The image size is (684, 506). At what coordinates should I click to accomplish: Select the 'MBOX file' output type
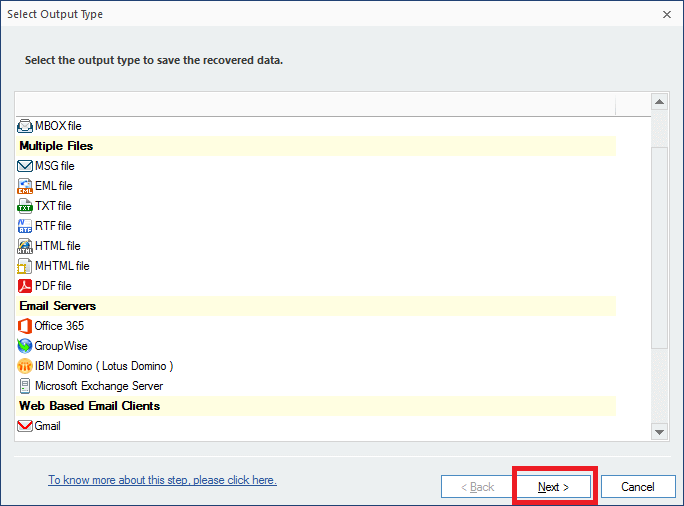click(58, 126)
